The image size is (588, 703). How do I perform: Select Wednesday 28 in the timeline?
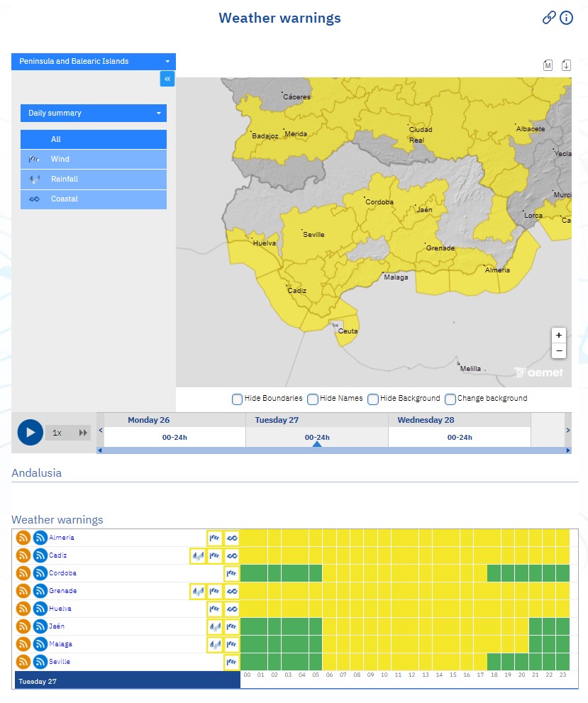459,429
